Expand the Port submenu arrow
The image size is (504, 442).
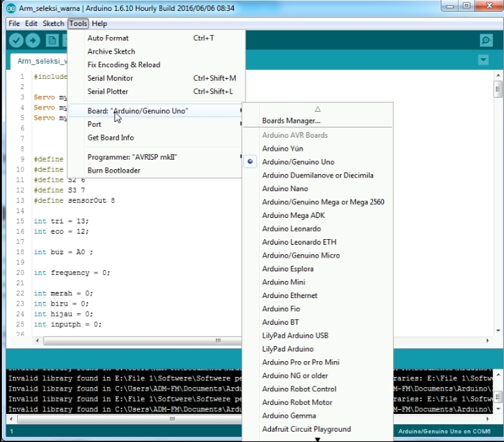(x=241, y=124)
